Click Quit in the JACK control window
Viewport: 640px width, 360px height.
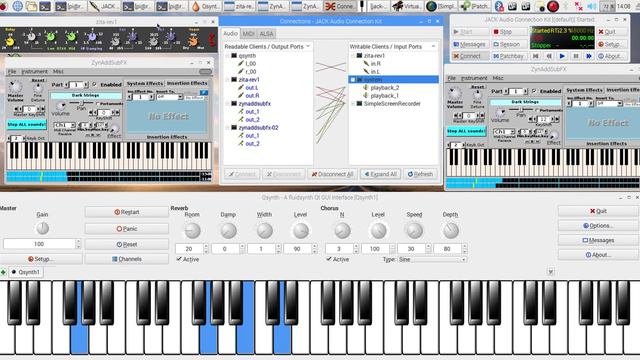(611, 31)
